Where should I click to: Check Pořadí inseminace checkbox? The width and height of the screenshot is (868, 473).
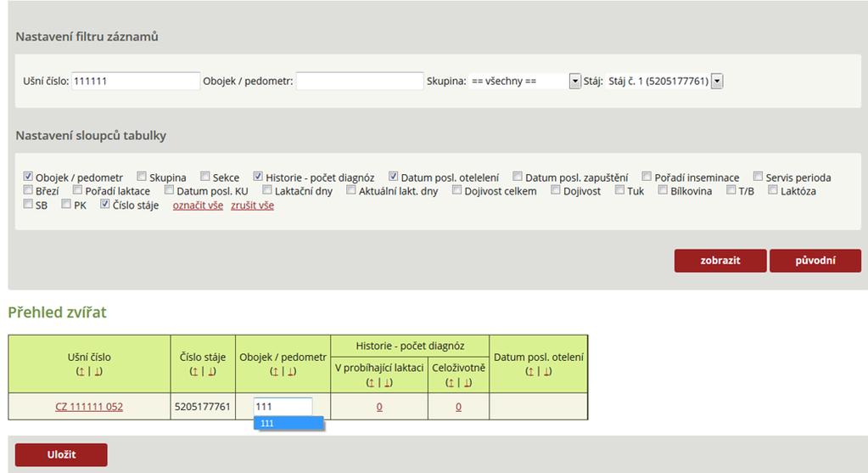pos(647,176)
